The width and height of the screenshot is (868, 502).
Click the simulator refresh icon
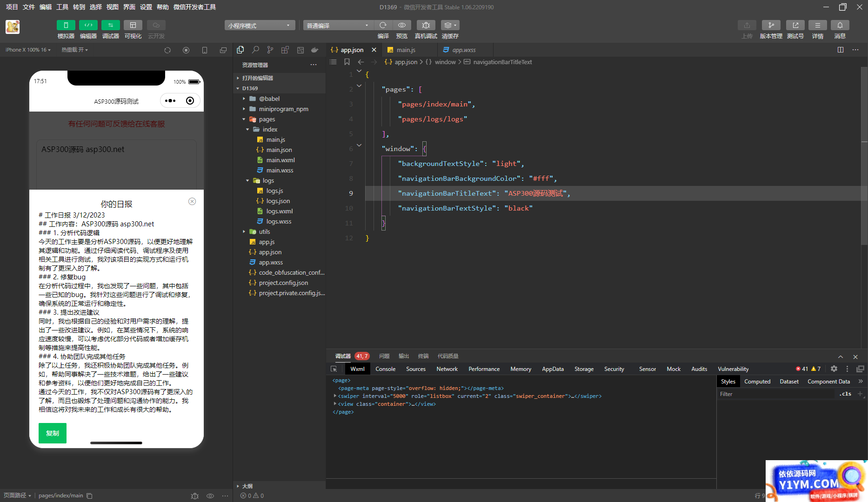tap(167, 50)
